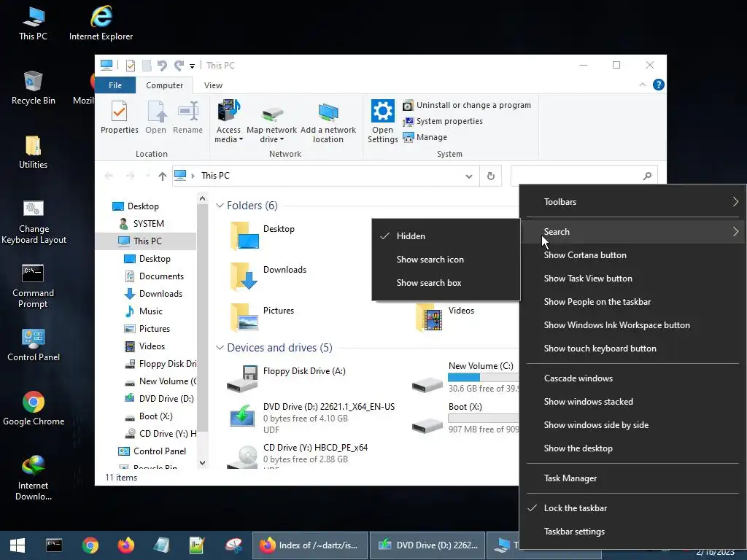Viewport: 747px width, 560px height.
Task: Open the Recycle Bin desktop icon
Action: click(x=34, y=87)
